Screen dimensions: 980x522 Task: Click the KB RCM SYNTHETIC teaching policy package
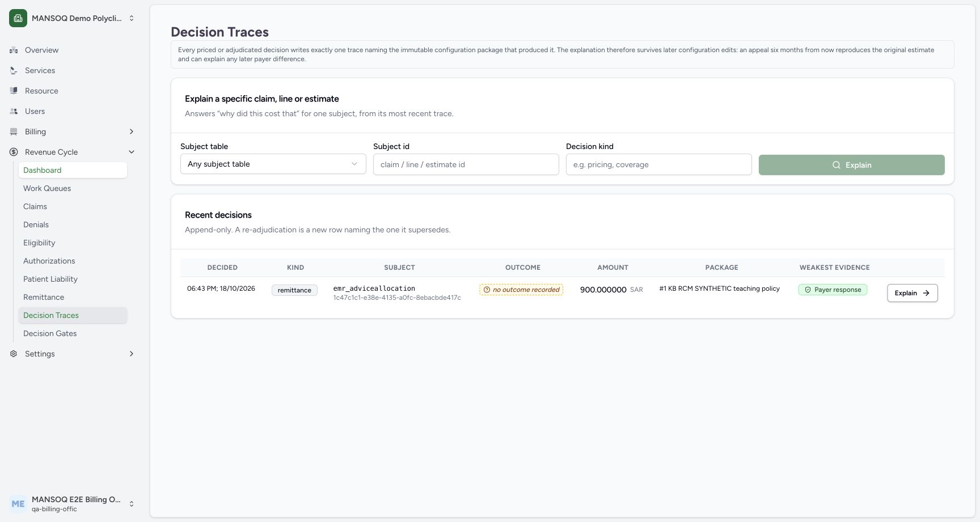pos(720,288)
